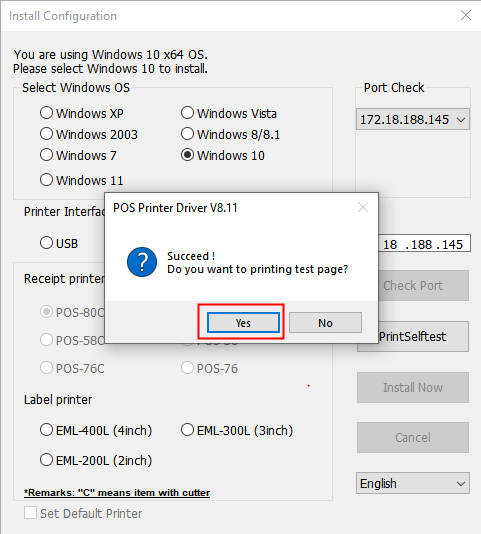Tick the Set Default Printer checkbox
The height and width of the screenshot is (534, 481).
pos(30,513)
